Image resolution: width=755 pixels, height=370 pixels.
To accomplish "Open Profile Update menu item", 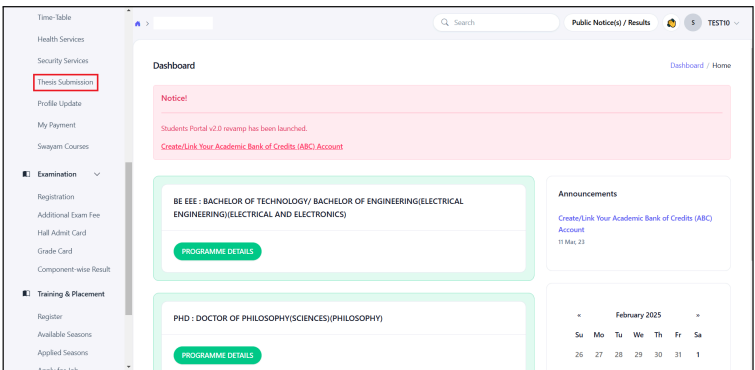I will pos(59,104).
